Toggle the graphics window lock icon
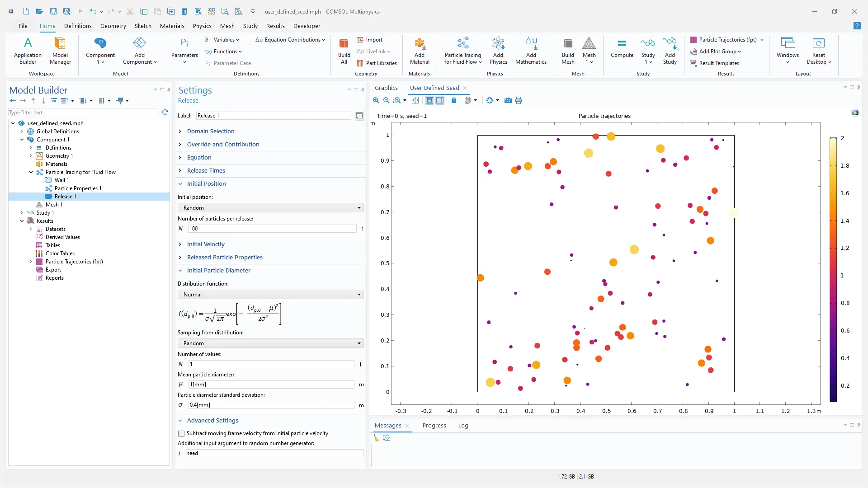Screen dimensions: 868x488 pos(453,100)
